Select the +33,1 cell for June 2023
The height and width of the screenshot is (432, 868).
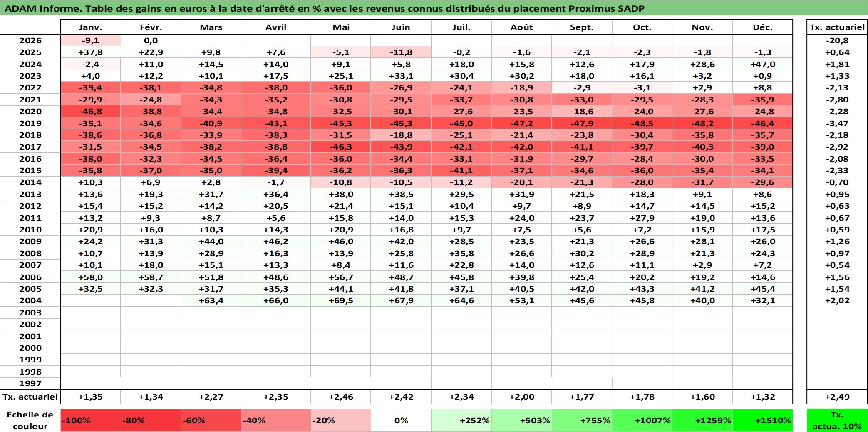coord(401,76)
